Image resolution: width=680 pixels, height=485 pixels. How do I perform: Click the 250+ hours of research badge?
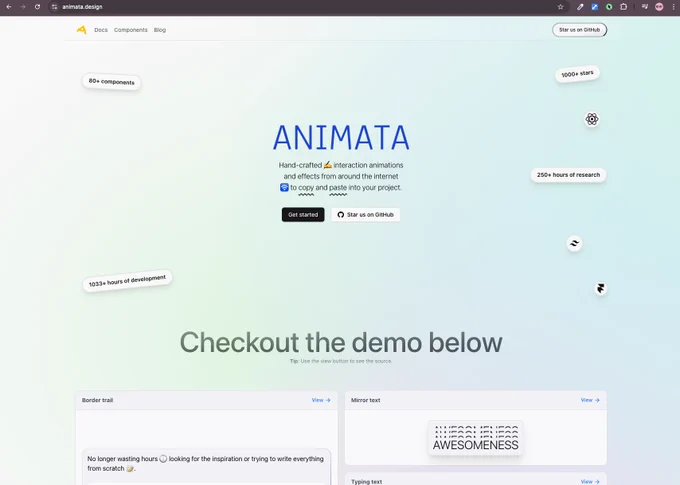tap(568, 175)
